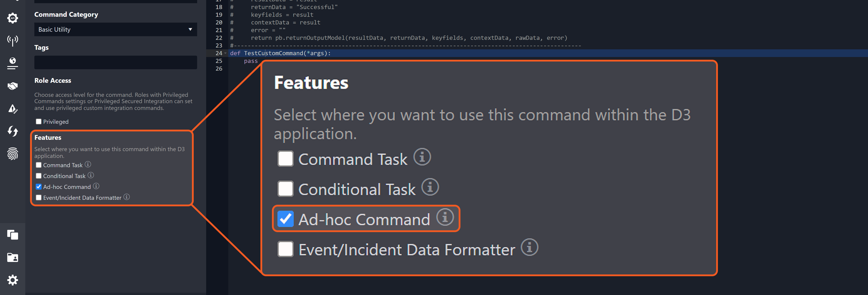Image resolution: width=868 pixels, height=295 pixels.
Task: Click the broadcast antenna sidebar icon
Action: pos(12,40)
